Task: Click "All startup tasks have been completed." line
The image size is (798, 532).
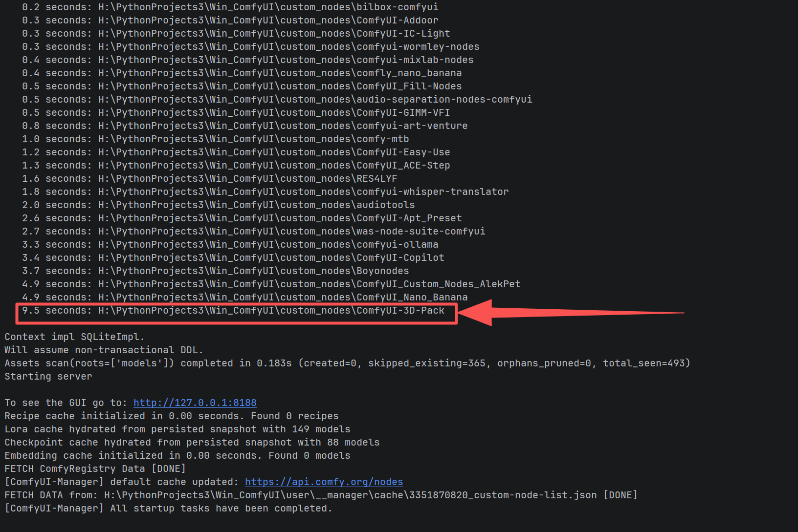Action: pos(169,508)
